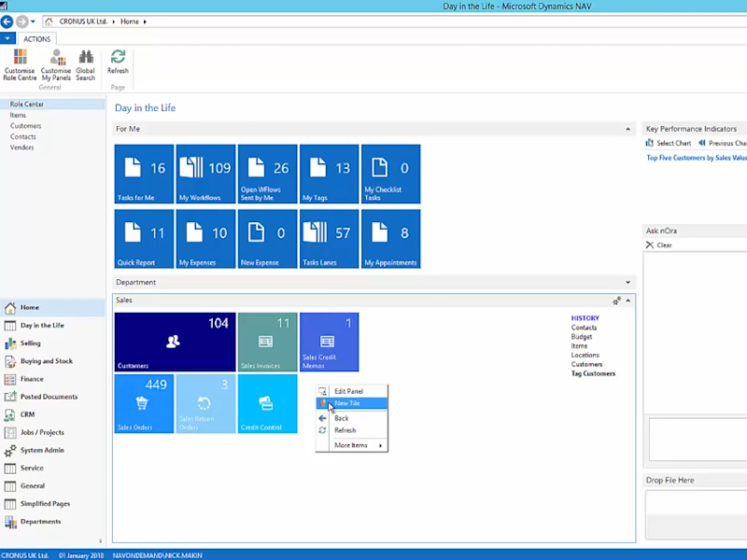Open the My Expenses tile
This screenshot has height=560, width=747.
[x=205, y=239]
